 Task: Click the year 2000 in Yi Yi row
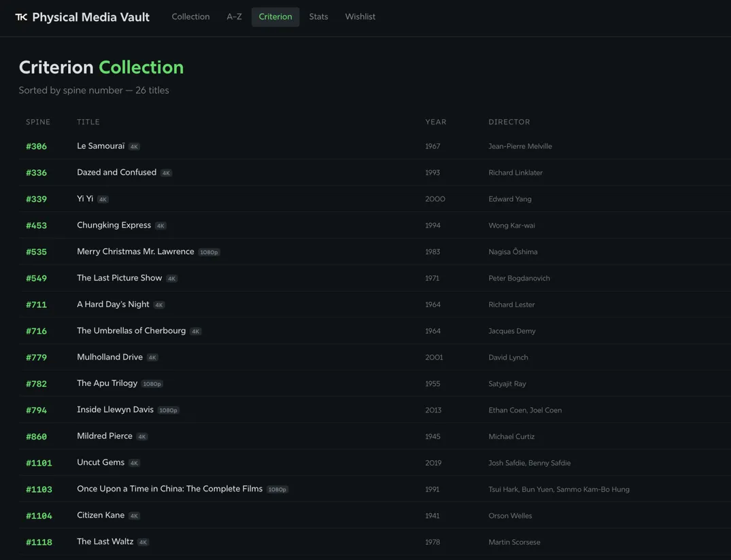[x=435, y=199]
